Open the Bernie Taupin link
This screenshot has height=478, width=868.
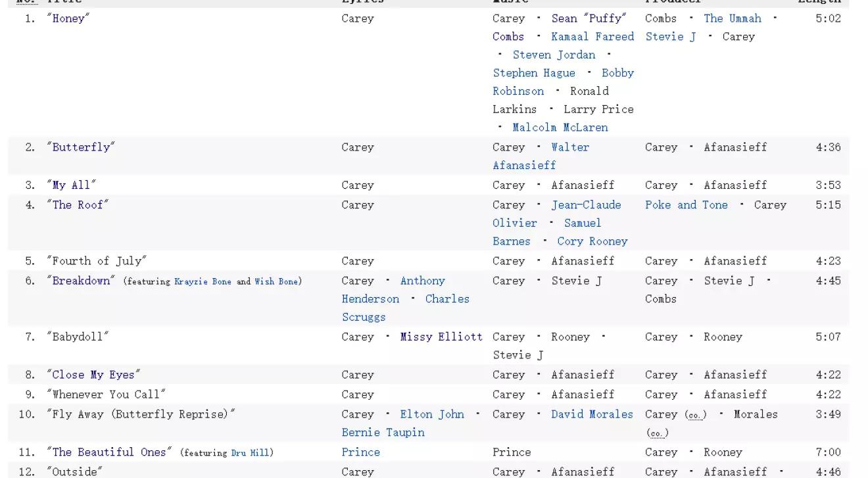383,433
